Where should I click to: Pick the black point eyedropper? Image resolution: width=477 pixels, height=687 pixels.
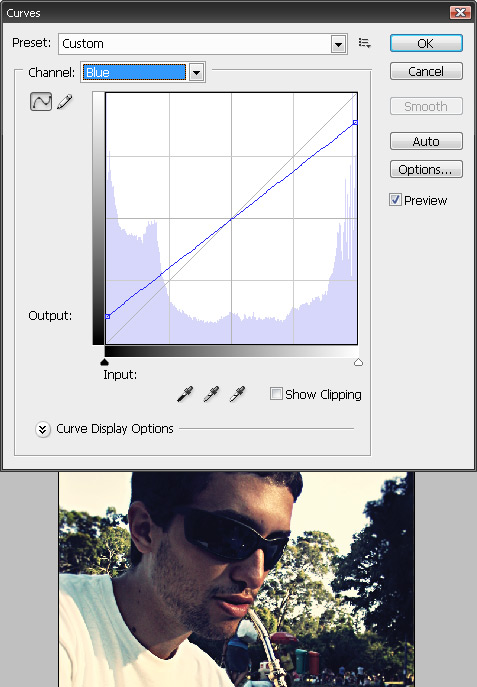tap(185, 394)
